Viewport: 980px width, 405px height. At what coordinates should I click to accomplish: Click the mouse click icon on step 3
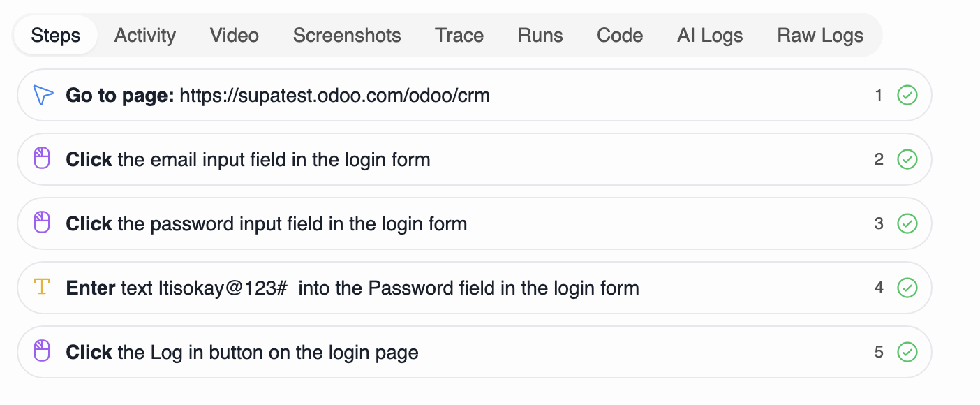43,223
